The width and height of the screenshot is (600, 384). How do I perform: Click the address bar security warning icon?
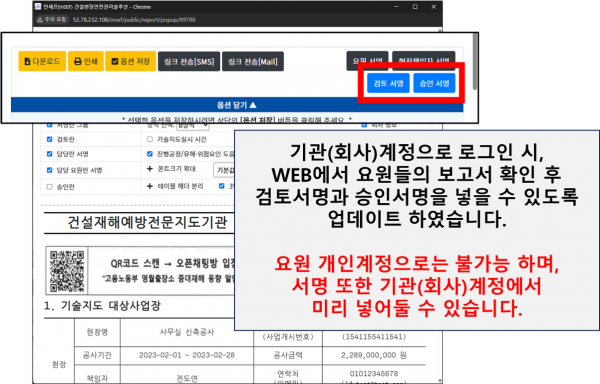[x=40, y=20]
